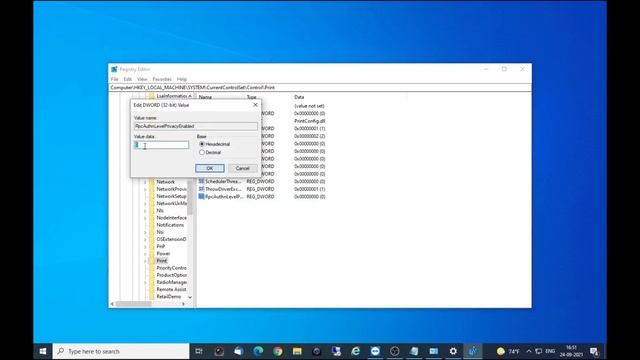The image size is (640, 360).
Task: Select the Hexadecimal base radio button
Action: point(202,144)
